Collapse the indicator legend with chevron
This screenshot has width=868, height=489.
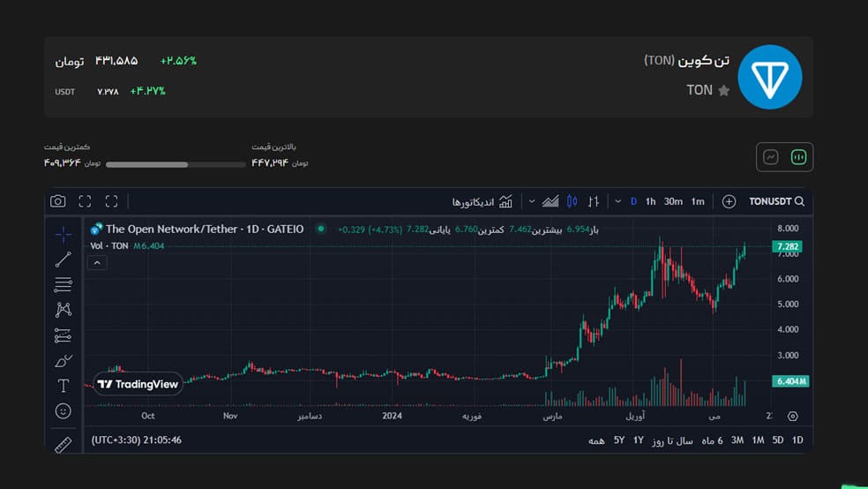(x=97, y=263)
